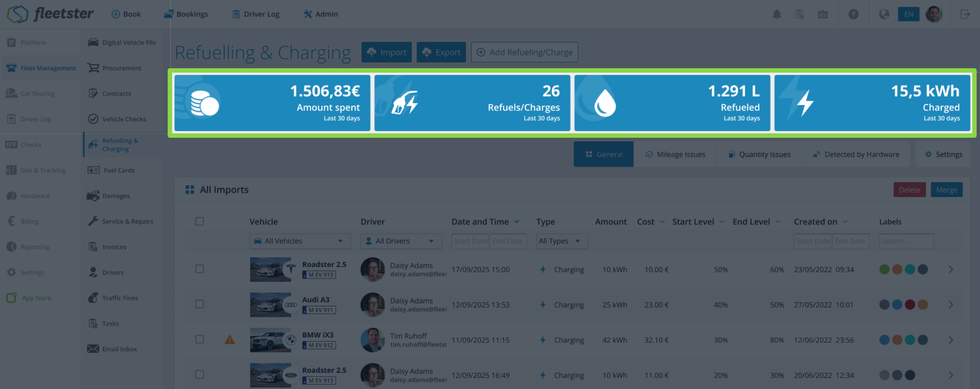Image resolution: width=980 pixels, height=389 pixels.
Task: Click the Import button
Action: click(x=387, y=52)
